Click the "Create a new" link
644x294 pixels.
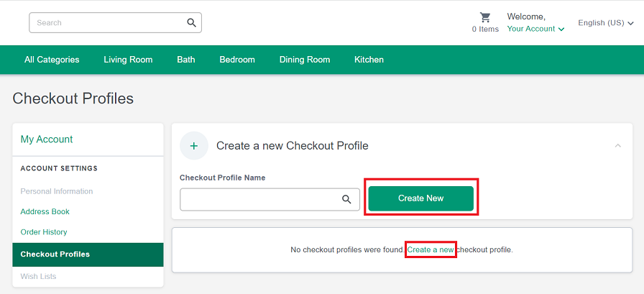pos(431,249)
